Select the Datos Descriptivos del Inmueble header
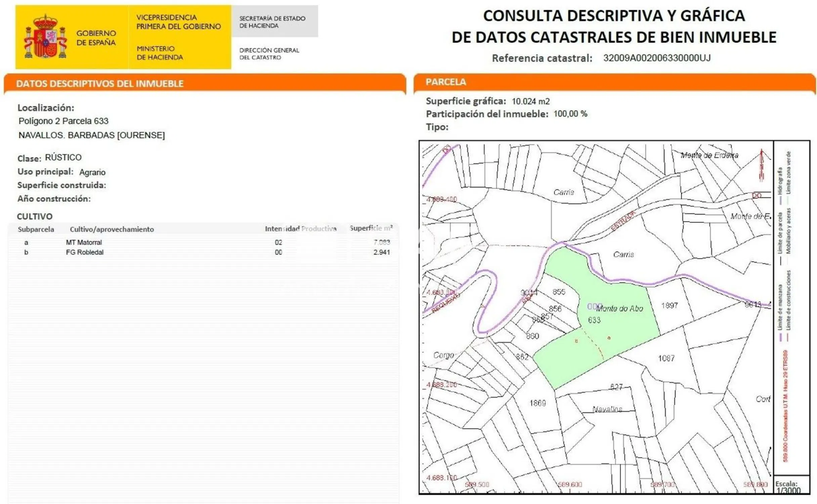The image size is (817, 504). coord(99,84)
